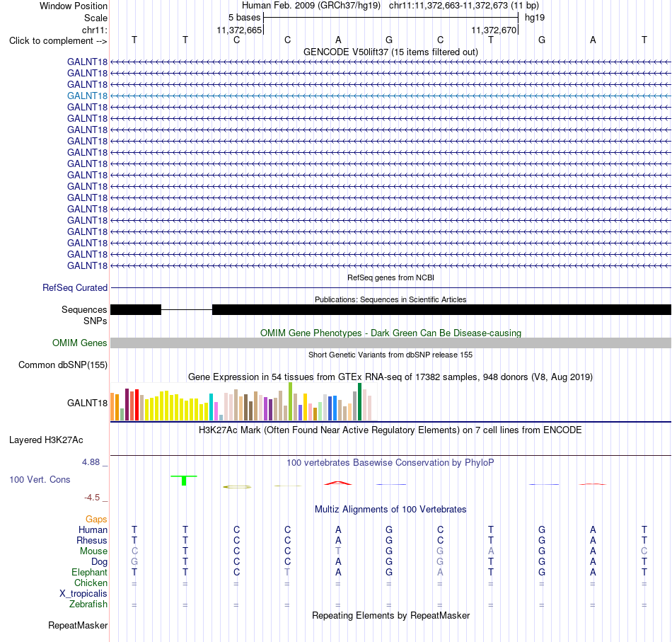672x642 pixels.
Task: Click the red PhyloP bump above Human A
Action: (338, 483)
